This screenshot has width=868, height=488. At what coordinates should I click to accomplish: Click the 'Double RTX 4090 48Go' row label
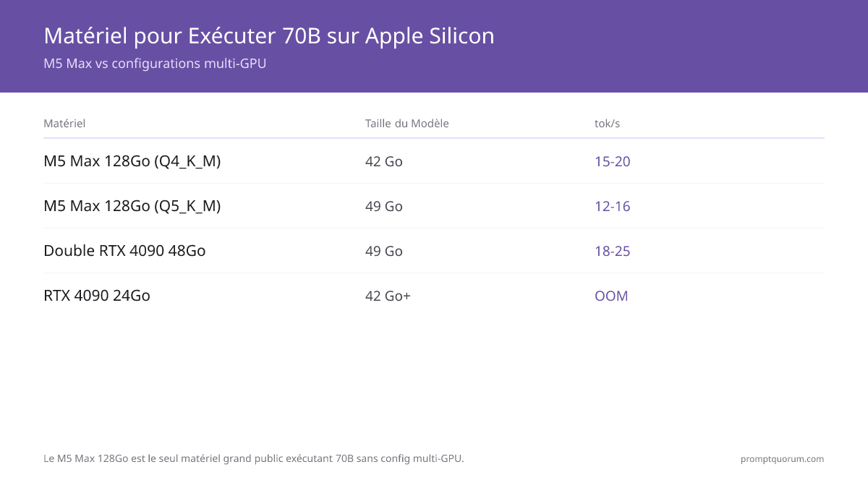pyautogui.click(x=124, y=251)
